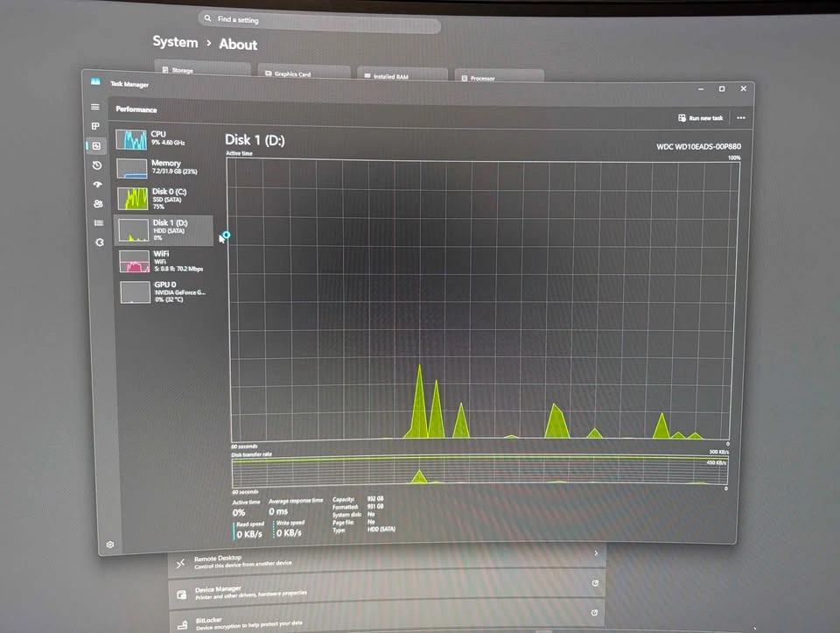Click the 0 ms average response time value

(278, 511)
